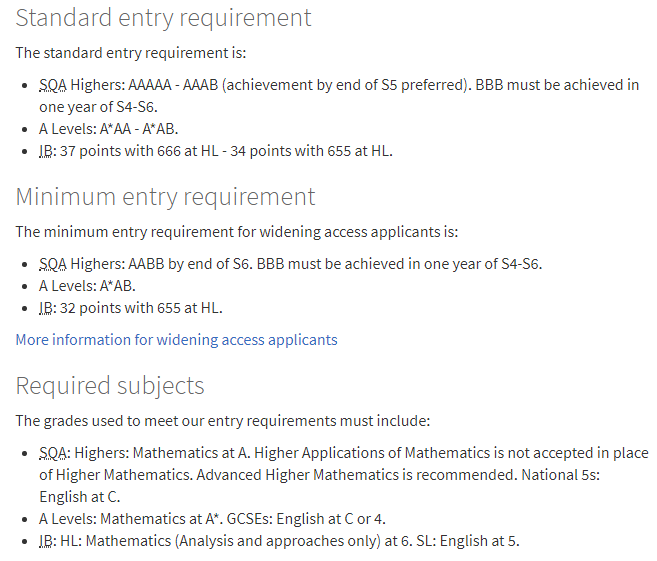Click the minimum entry requirement intro sentence

pyautogui.click(x=236, y=231)
